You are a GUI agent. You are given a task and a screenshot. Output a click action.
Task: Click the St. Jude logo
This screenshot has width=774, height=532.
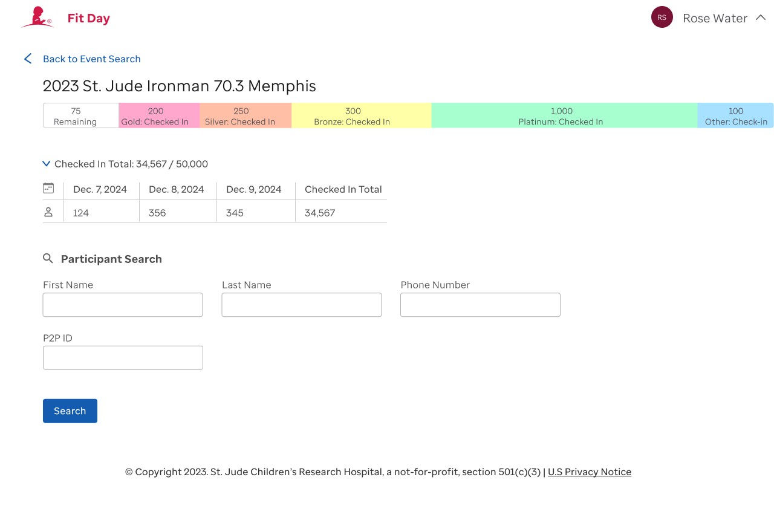point(36,17)
